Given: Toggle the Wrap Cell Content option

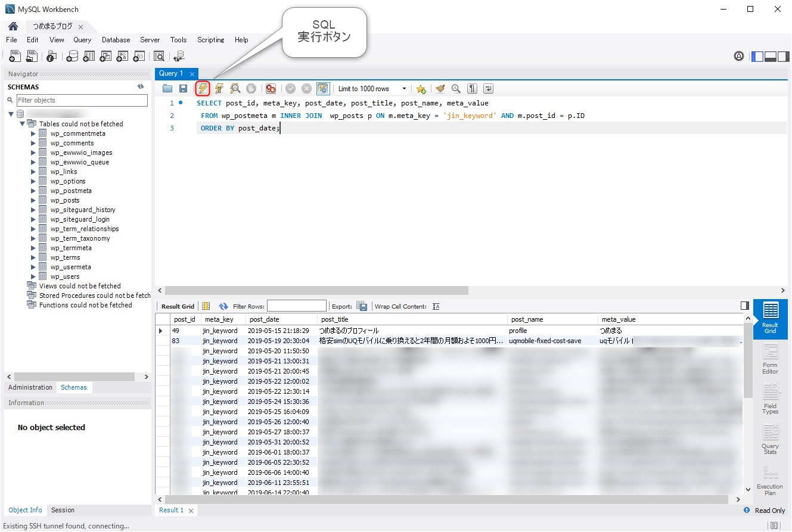Looking at the screenshot, I should 436,306.
